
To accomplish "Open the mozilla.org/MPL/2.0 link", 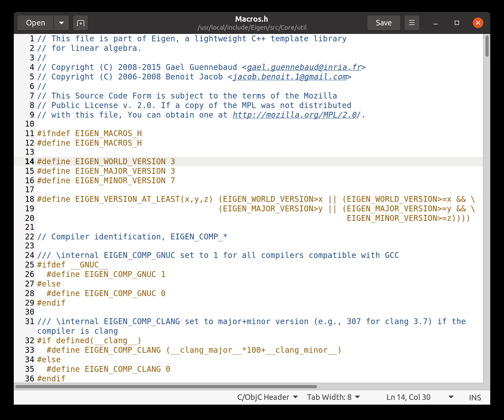I will click(294, 115).
